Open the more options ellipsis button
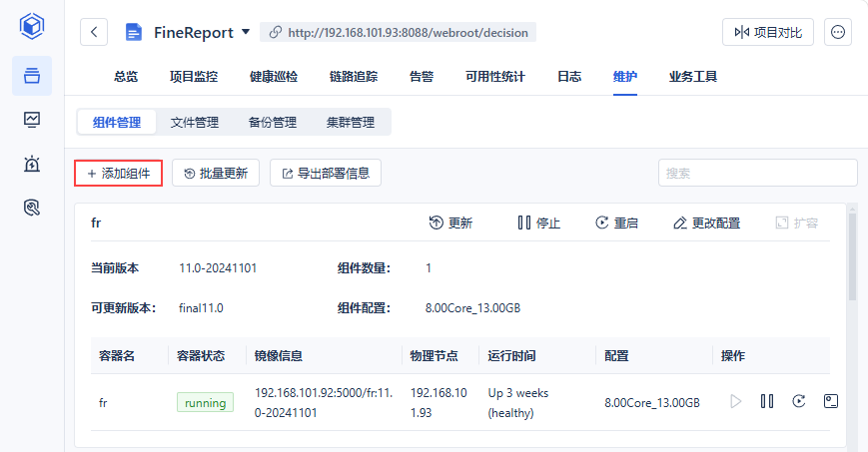Image resolution: width=868 pixels, height=452 pixels. [x=838, y=32]
